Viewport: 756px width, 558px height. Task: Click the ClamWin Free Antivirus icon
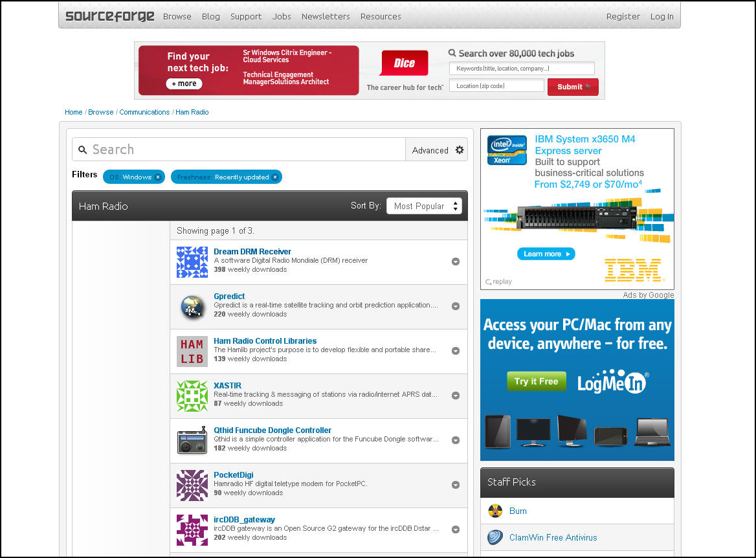pyautogui.click(x=496, y=537)
